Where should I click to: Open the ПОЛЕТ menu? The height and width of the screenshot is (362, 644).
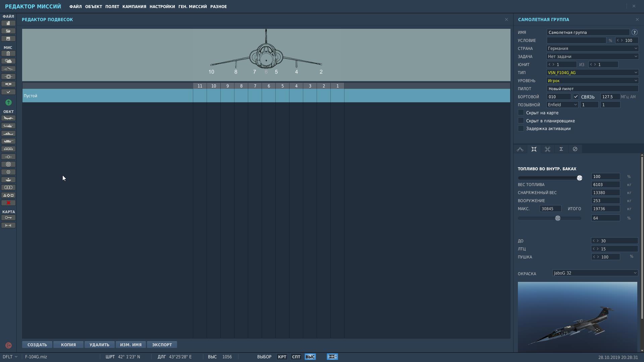point(112,7)
